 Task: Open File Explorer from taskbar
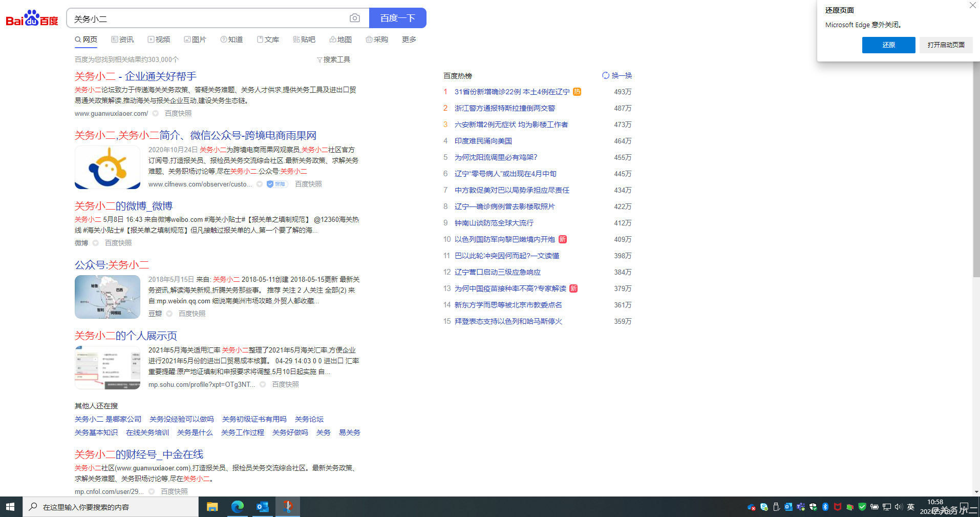coord(212,507)
